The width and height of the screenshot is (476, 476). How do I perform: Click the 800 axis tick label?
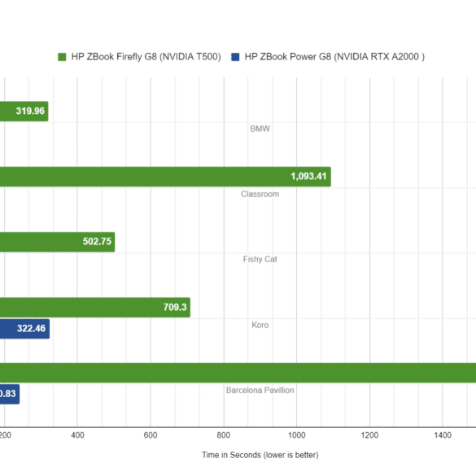tap(224, 435)
